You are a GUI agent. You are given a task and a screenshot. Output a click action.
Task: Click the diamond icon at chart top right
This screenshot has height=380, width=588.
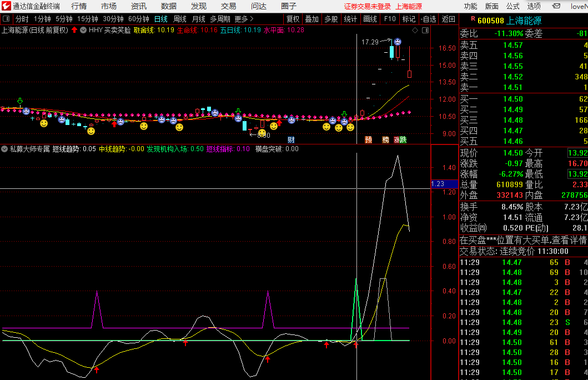[x=415, y=31]
